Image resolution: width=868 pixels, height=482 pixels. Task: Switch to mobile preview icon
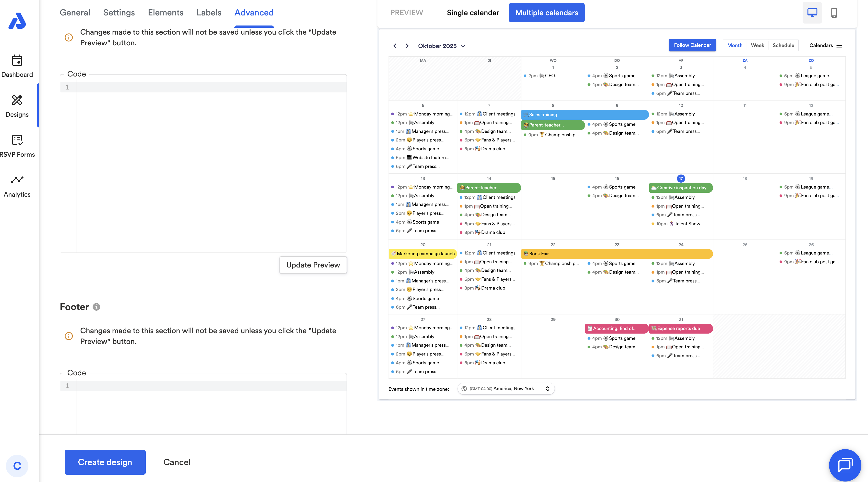coord(834,13)
